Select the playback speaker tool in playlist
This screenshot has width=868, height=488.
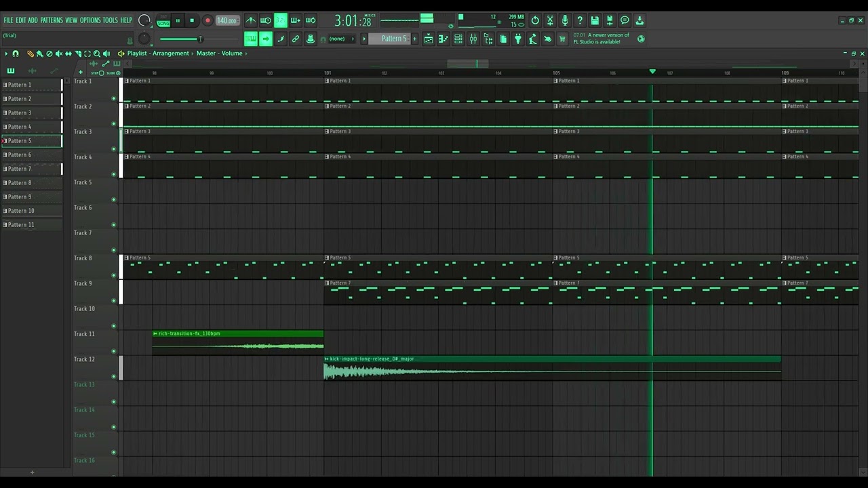point(106,54)
